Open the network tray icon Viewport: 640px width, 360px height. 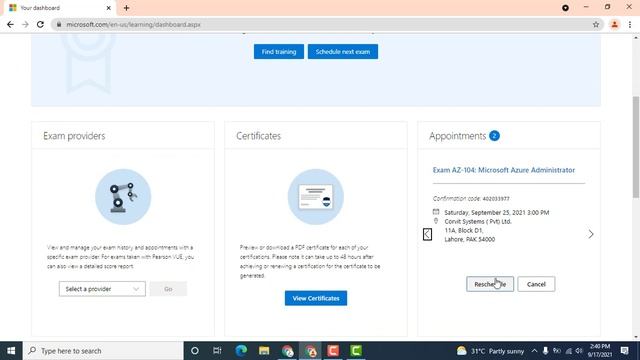(568, 351)
